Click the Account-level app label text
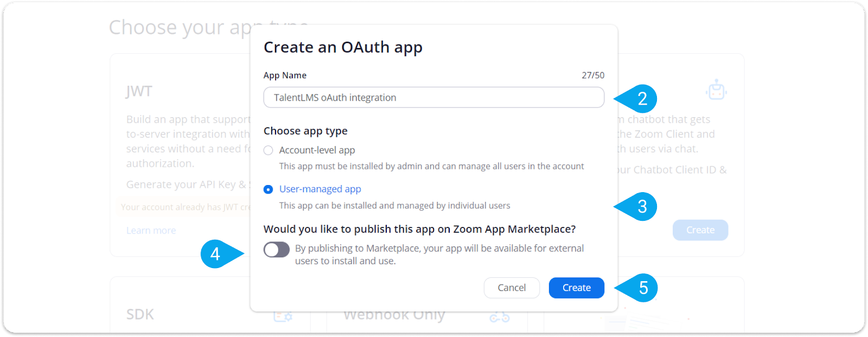Screen dimensions: 868x337 [x=317, y=150]
